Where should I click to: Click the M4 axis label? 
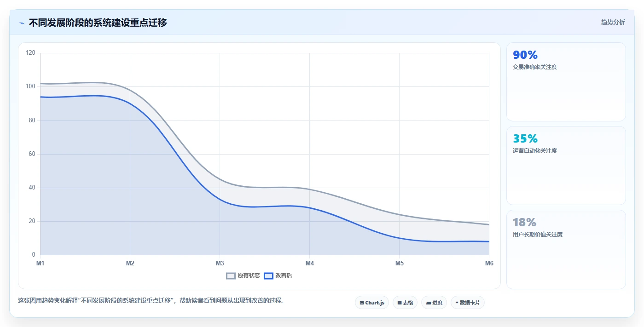(x=310, y=264)
